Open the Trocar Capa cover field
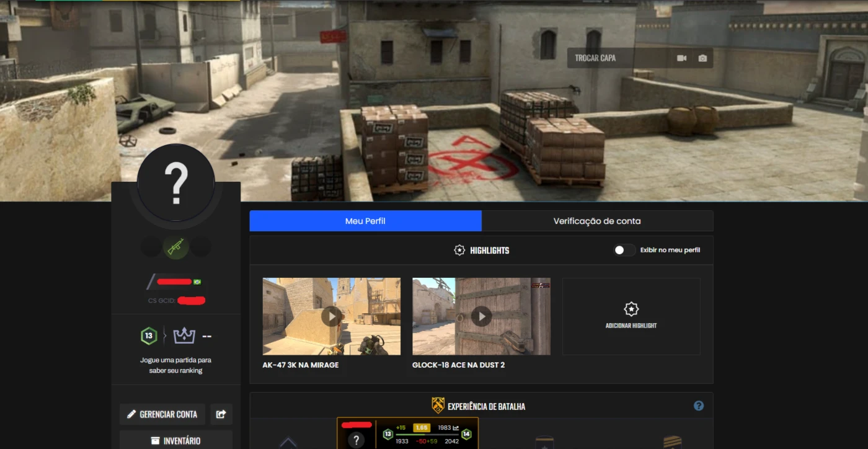 [640, 58]
